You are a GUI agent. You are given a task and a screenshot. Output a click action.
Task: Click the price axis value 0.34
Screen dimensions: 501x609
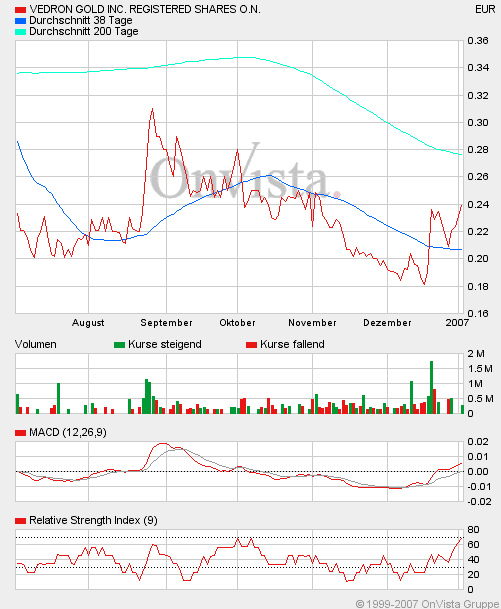(x=478, y=68)
